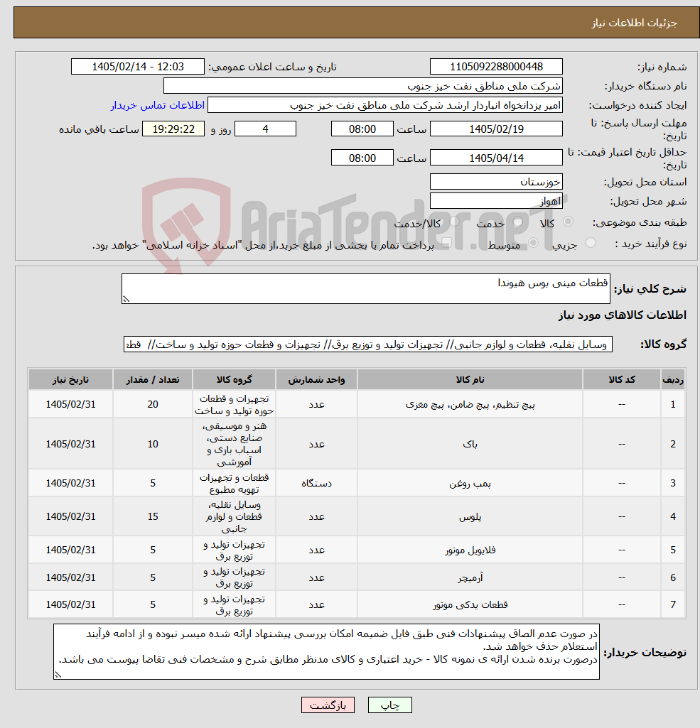
Task: Click the کد کالا column header
Action: pos(622,380)
